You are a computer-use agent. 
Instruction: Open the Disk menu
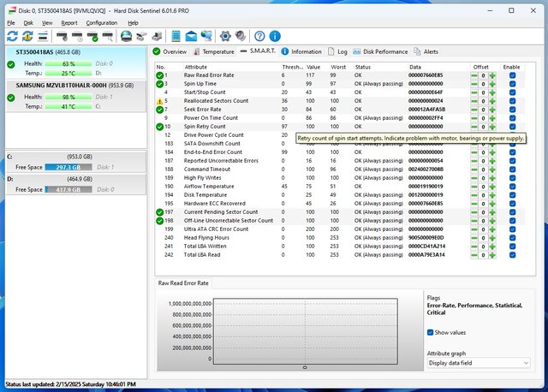[x=28, y=22]
